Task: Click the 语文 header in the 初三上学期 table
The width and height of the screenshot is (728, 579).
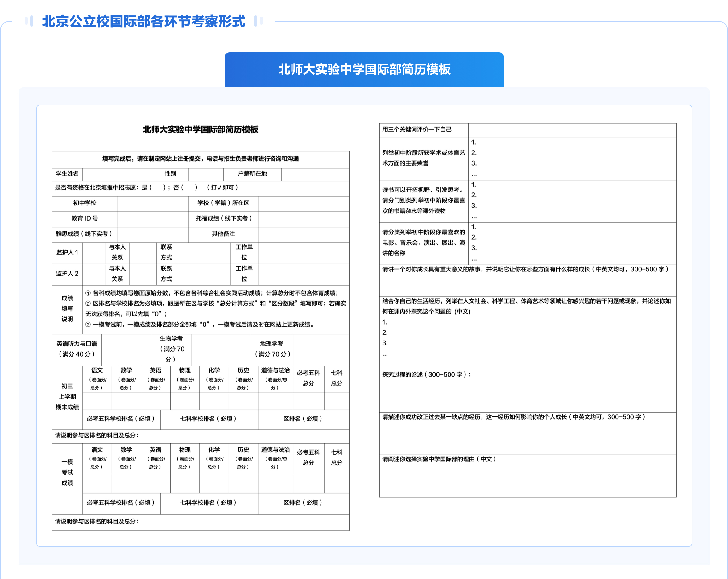Action: tap(97, 379)
